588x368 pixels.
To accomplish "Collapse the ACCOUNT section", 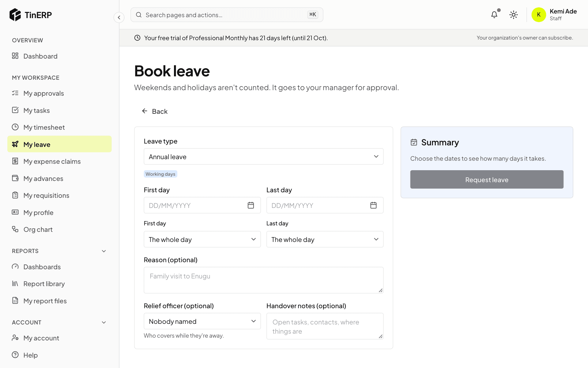I will point(104,323).
